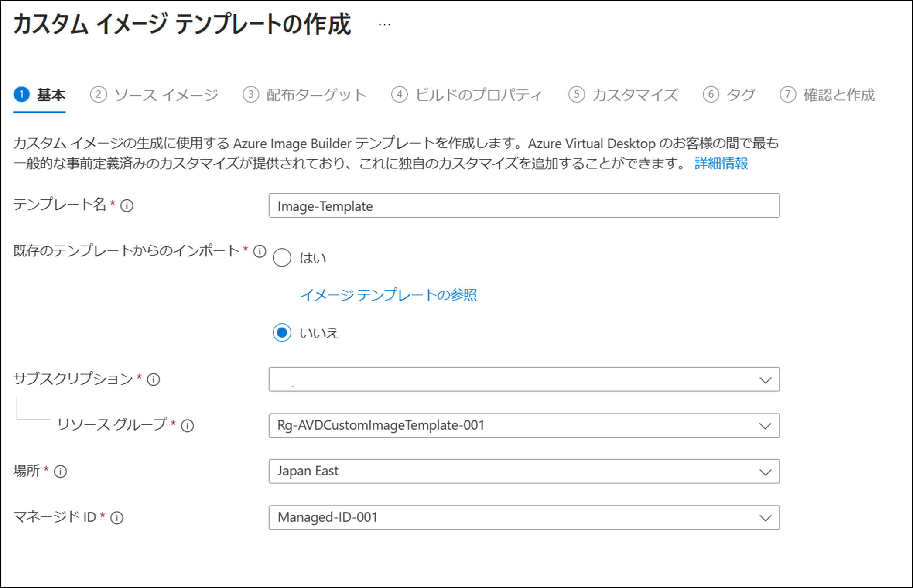This screenshot has width=913, height=588.
Task: Switch to the ソース イメージ tab
Action: [x=154, y=95]
